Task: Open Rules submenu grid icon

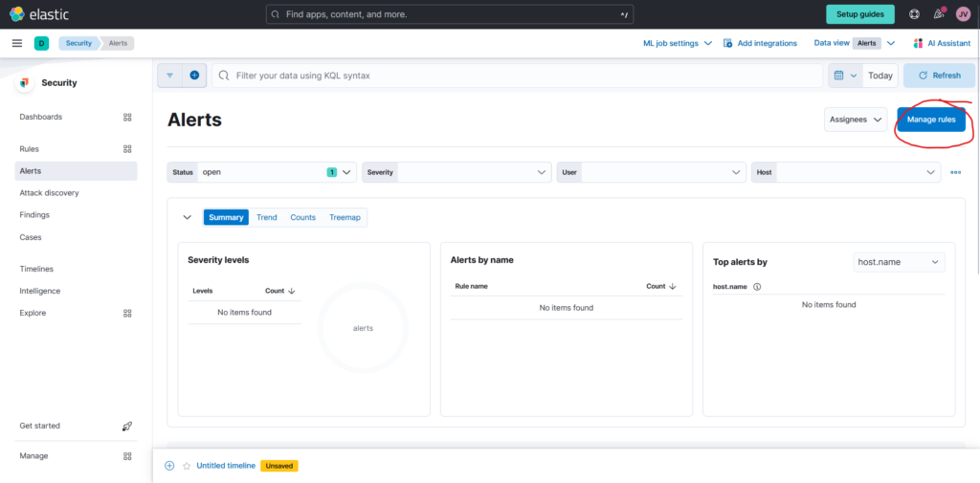Action: (127, 148)
